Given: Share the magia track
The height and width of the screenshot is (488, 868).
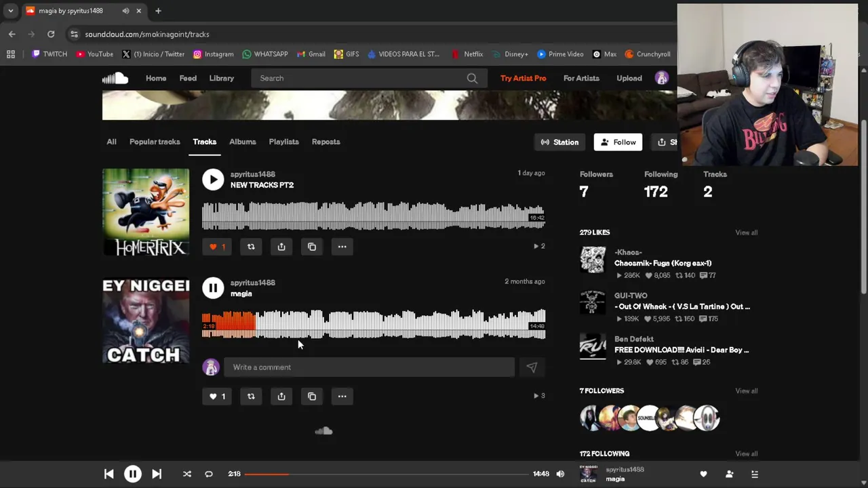Looking at the screenshot, I should [x=281, y=396].
